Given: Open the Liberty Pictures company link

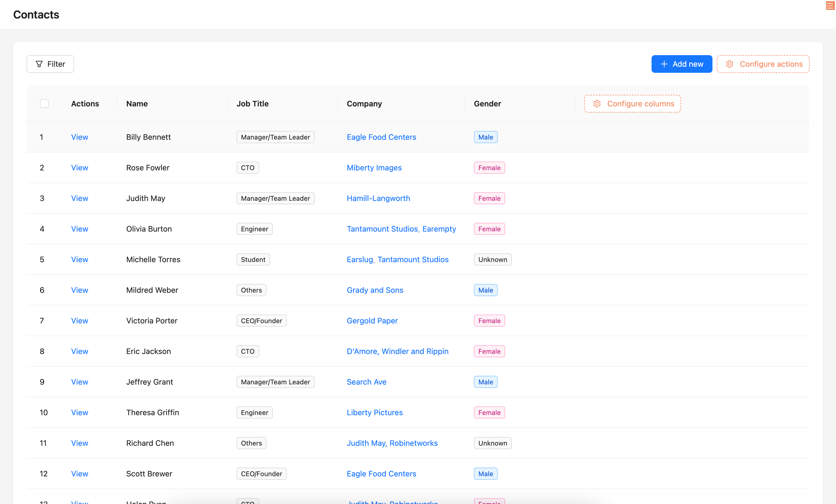Looking at the screenshot, I should 374,412.
